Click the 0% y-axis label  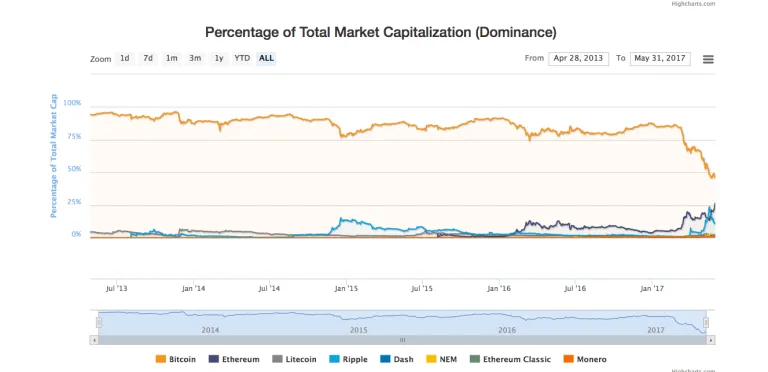76,234
